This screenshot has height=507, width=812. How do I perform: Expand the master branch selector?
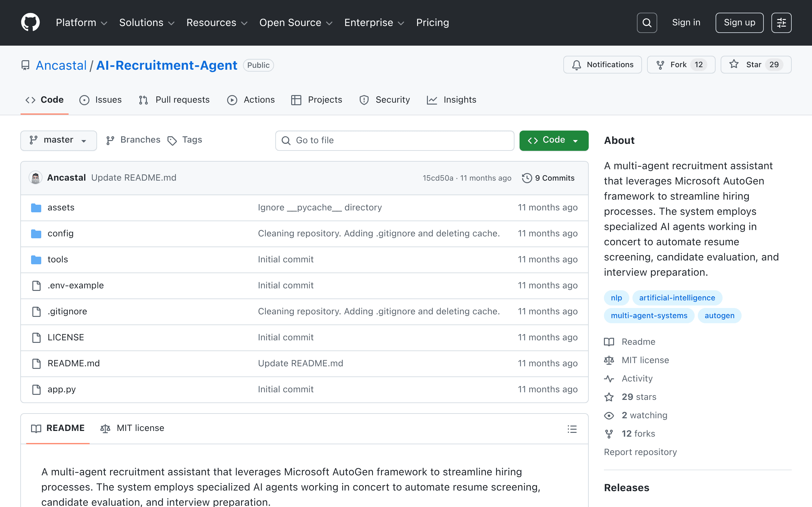tap(59, 140)
